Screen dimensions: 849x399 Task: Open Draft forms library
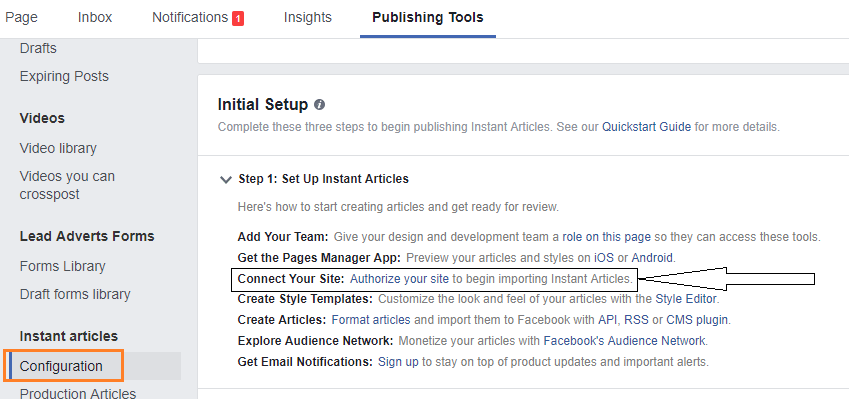pos(75,295)
